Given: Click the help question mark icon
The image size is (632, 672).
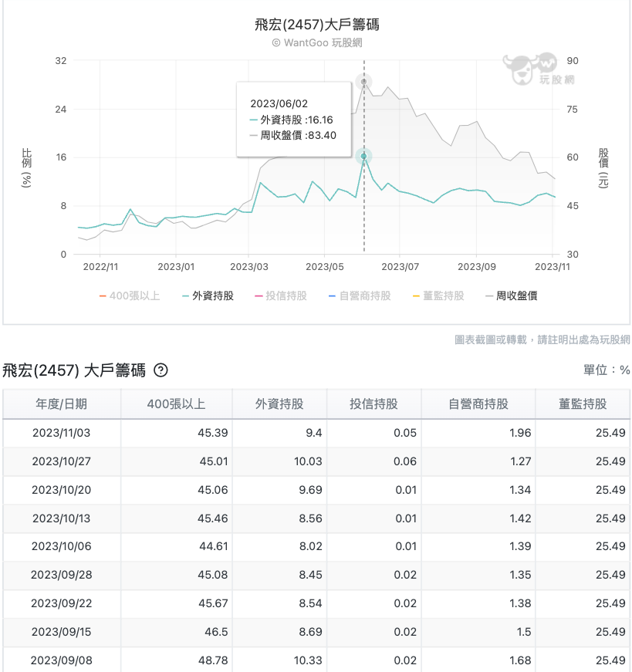Looking at the screenshot, I should click(161, 370).
